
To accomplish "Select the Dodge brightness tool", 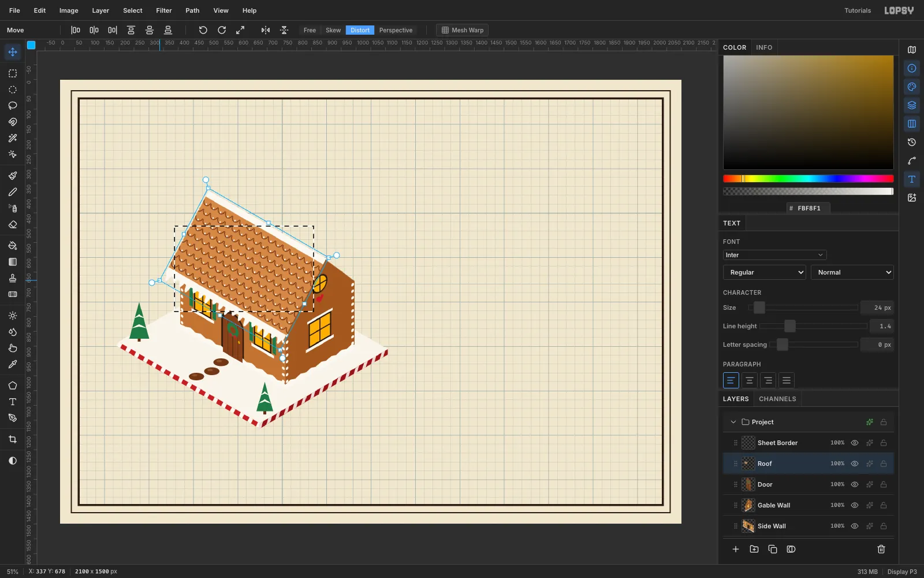I will (x=13, y=316).
